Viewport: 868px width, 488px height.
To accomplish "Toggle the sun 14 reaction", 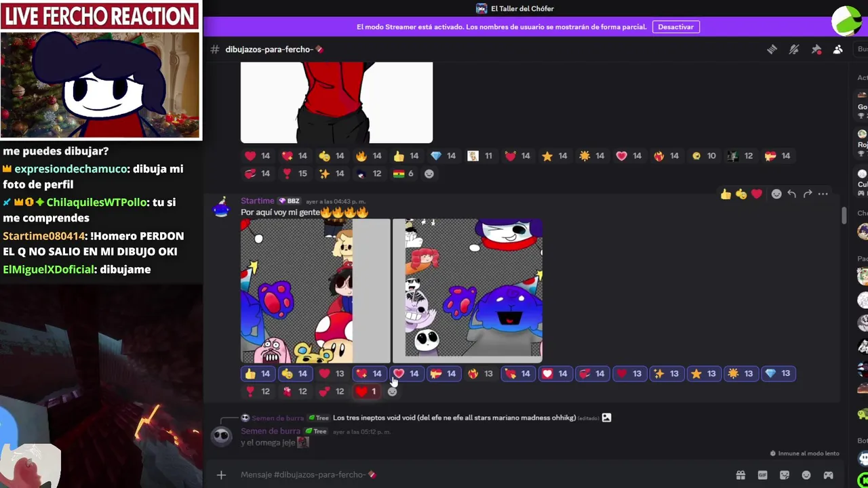I will point(591,156).
